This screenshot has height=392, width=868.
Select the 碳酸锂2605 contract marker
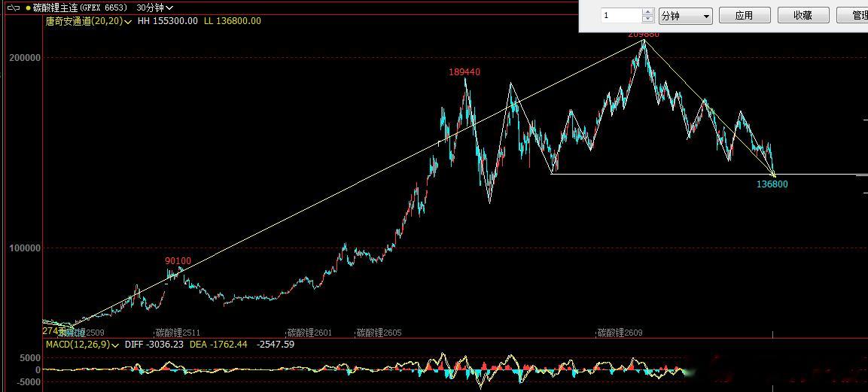coord(379,333)
